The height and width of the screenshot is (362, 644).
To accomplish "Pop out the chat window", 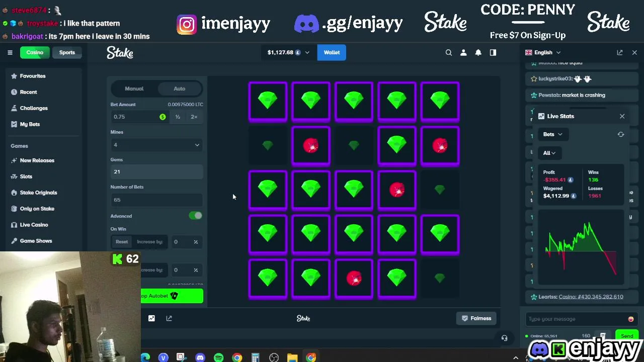I will (x=620, y=52).
